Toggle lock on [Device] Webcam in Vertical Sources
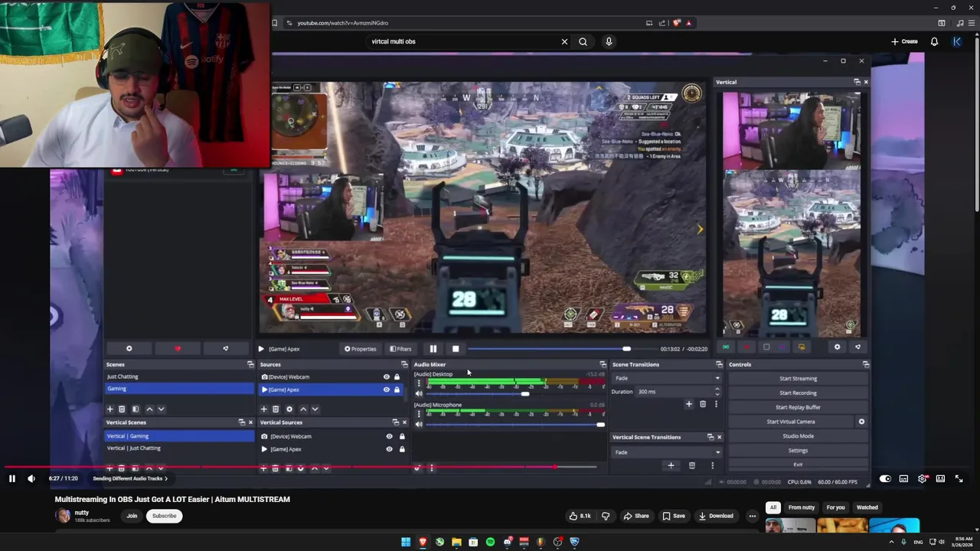 click(x=401, y=436)
